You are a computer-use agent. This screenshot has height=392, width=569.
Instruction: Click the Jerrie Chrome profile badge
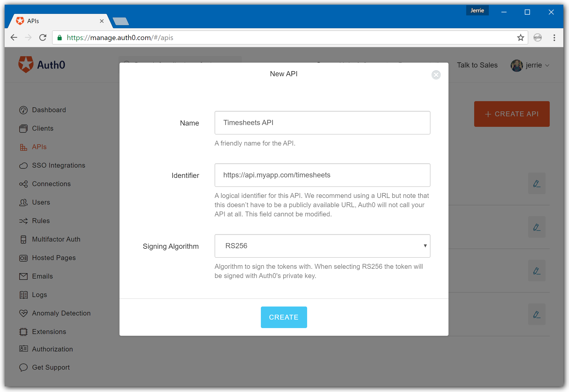477,11
